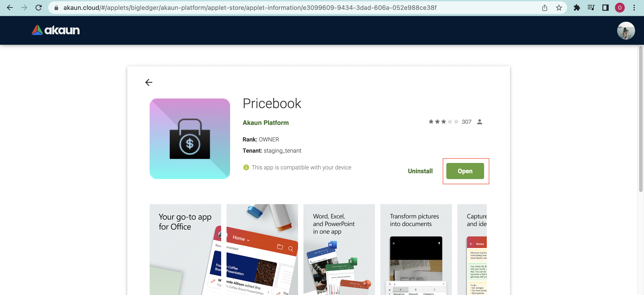Click the Open button for Pricebook

(x=465, y=171)
